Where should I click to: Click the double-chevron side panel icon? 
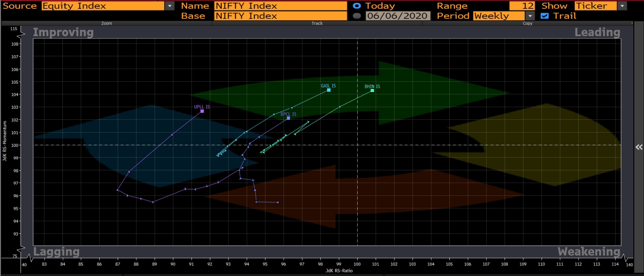pos(639,147)
